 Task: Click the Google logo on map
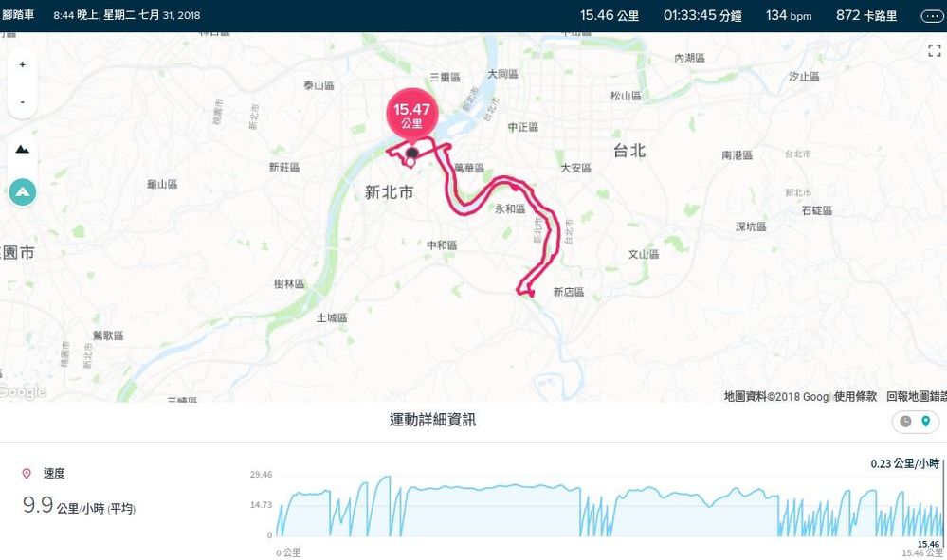(22, 392)
